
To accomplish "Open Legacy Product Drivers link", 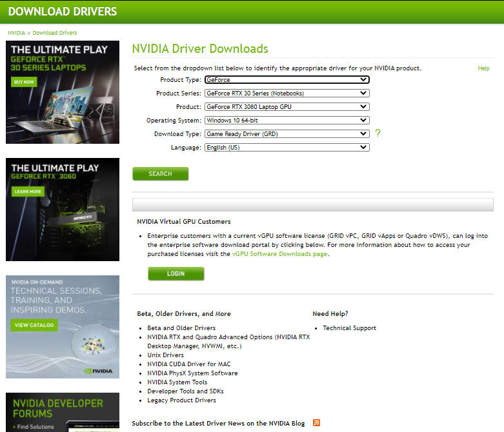I will 181,400.
